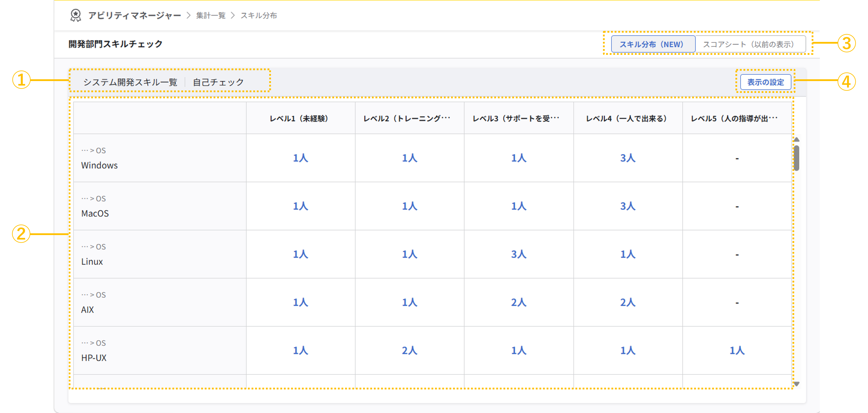Click the Ability Manager badge icon
Viewport: 868px width, 413px height.
(x=76, y=15)
